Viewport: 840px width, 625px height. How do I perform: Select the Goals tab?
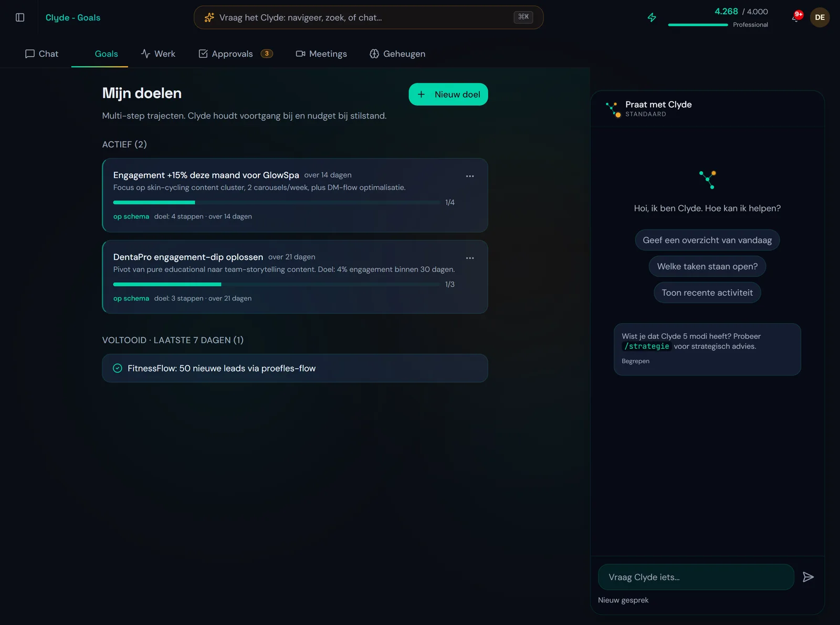click(x=100, y=54)
